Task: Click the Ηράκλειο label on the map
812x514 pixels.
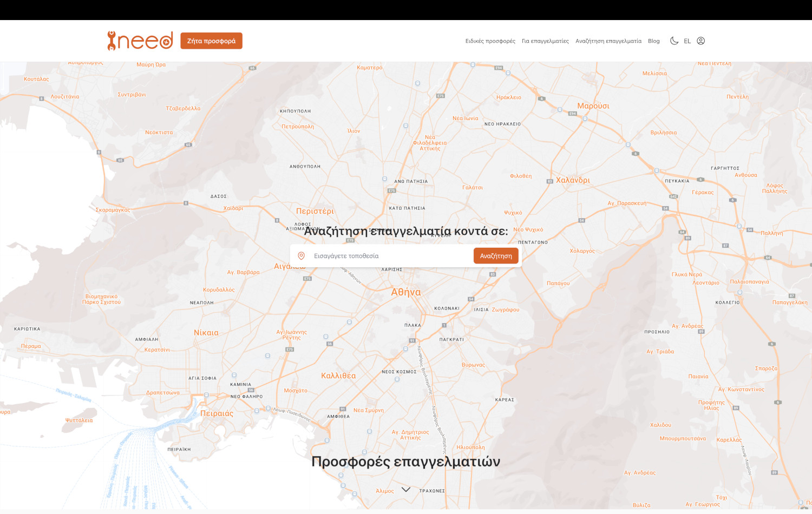Action: point(509,97)
